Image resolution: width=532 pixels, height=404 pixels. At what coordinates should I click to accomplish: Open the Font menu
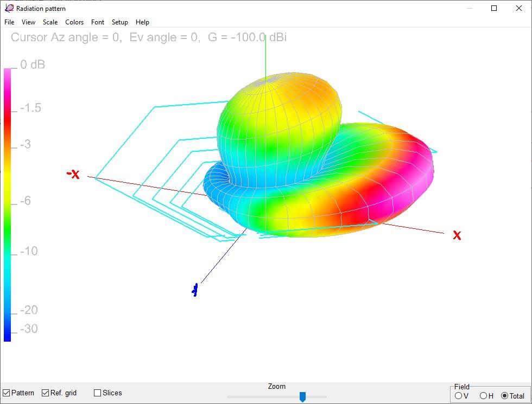click(97, 22)
